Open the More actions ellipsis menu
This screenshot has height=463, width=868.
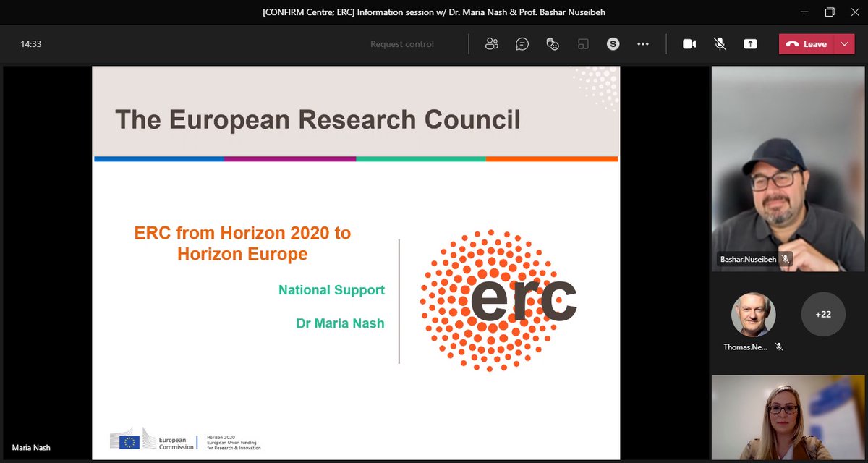[643, 44]
